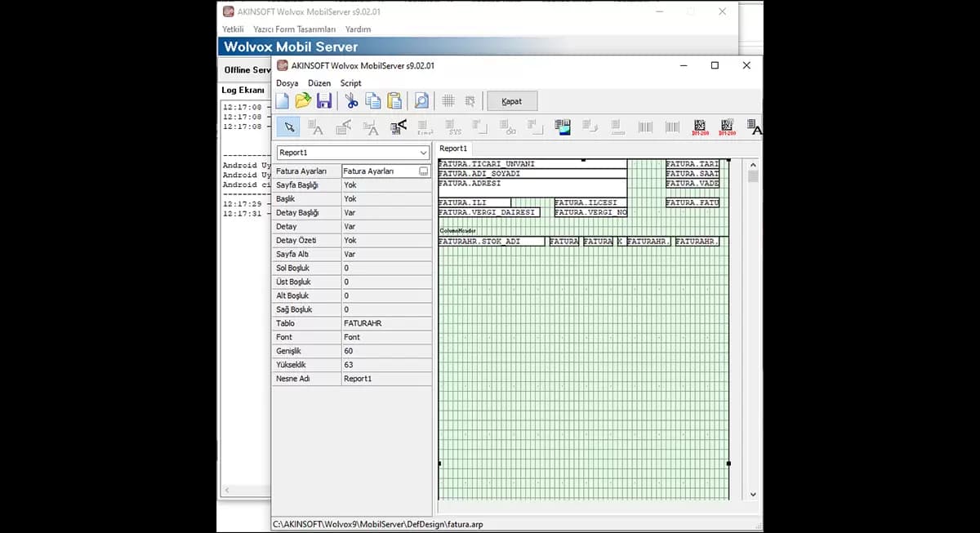
Task: Toggle the grid display icon
Action: click(x=448, y=101)
